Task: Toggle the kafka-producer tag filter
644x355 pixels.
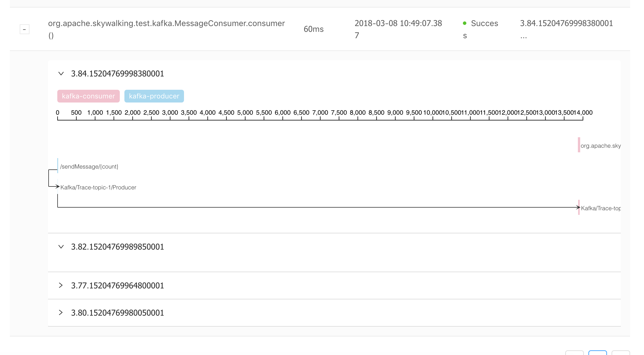Action: (x=154, y=96)
